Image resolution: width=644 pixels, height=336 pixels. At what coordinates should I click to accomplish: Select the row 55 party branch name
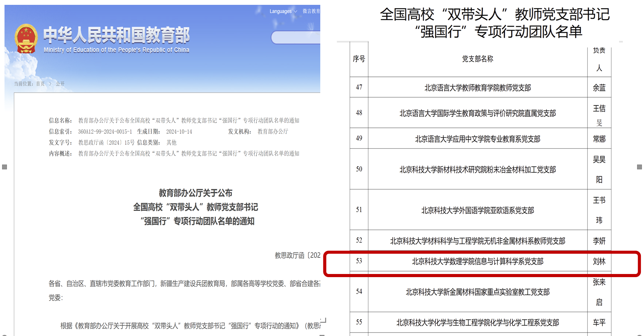click(x=477, y=323)
